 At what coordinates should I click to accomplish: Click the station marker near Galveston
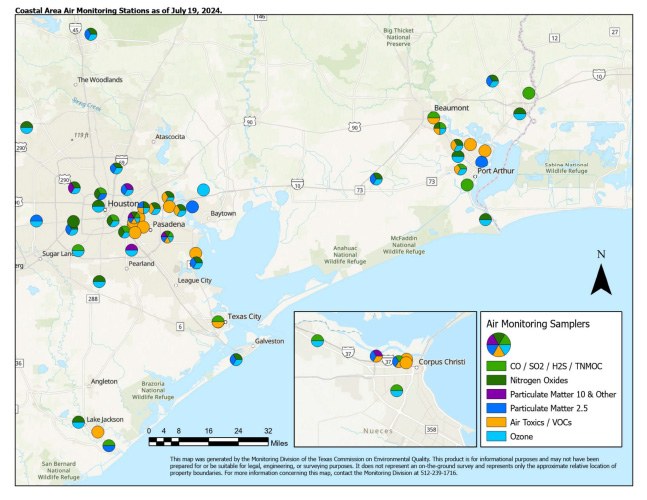(236, 359)
